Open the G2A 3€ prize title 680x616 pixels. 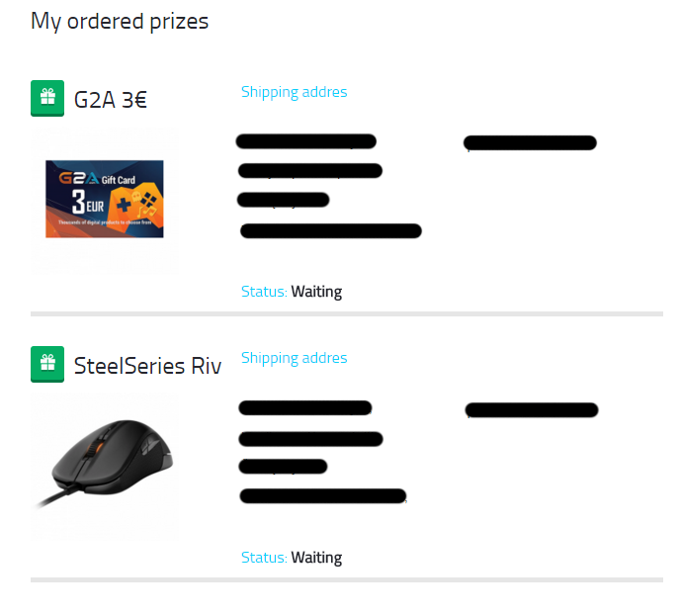coord(111,99)
